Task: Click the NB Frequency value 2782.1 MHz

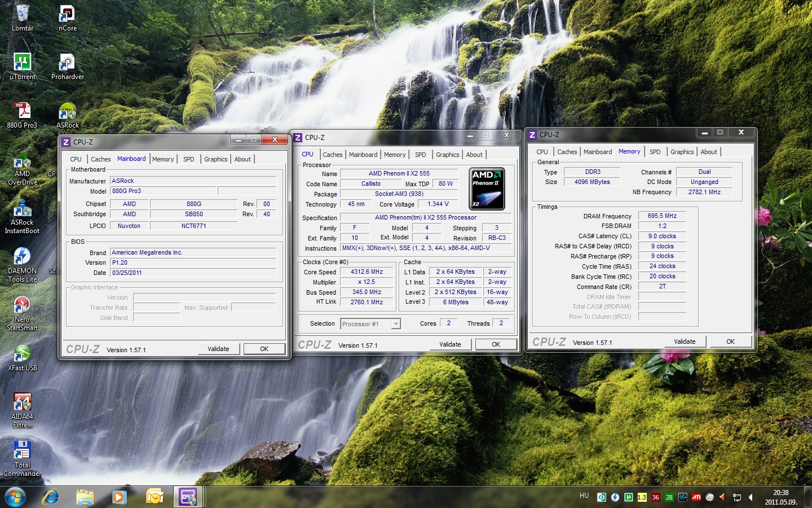Action: [704, 192]
